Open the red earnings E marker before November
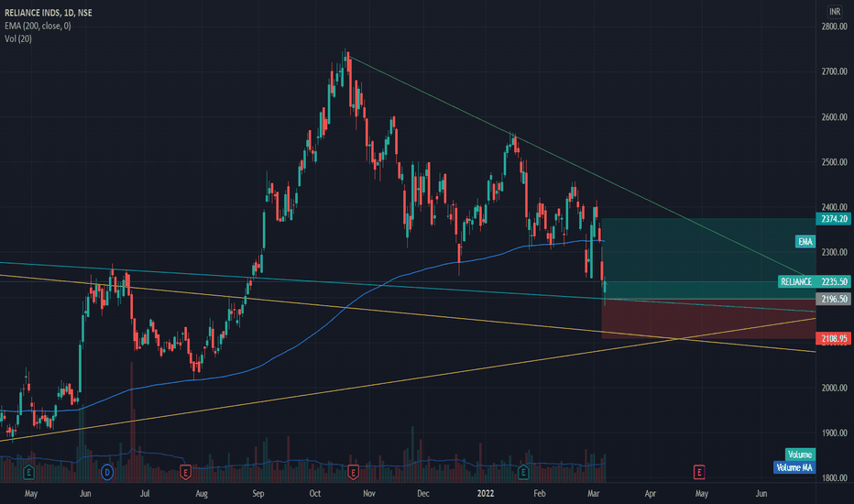The width and height of the screenshot is (854, 504). click(353, 473)
